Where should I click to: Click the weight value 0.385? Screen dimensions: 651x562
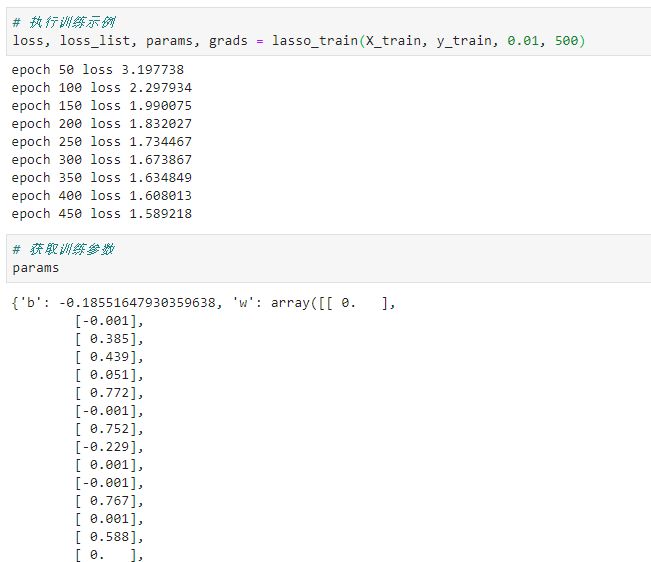(110, 339)
